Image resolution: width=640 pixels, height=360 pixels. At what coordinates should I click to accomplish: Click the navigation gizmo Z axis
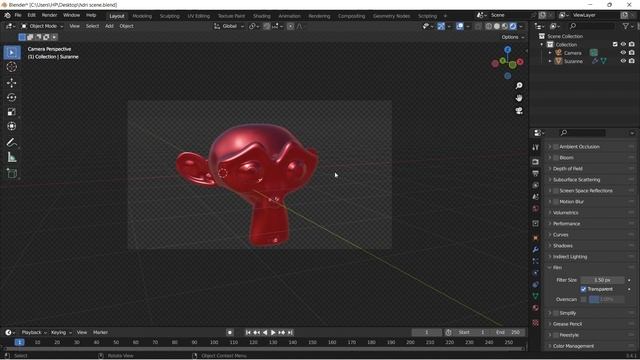pos(507,49)
